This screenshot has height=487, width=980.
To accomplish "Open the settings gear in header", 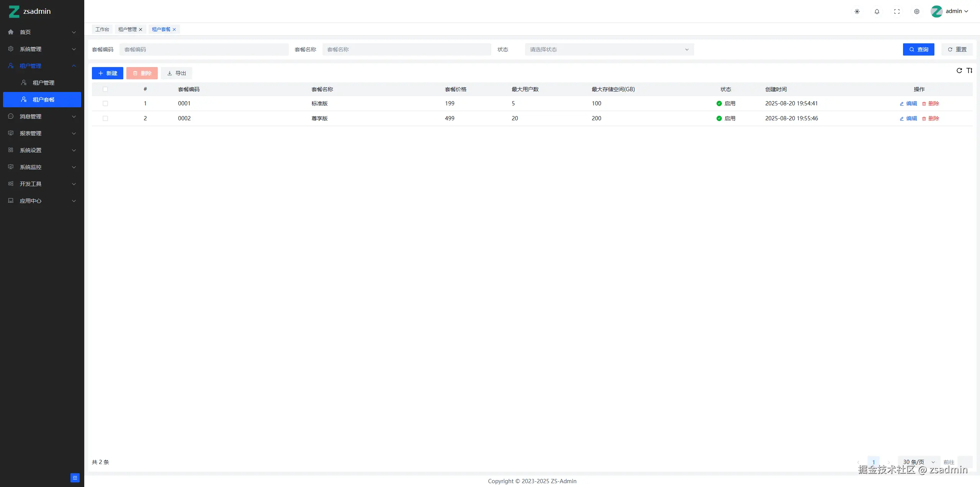I will pyautogui.click(x=917, y=11).
